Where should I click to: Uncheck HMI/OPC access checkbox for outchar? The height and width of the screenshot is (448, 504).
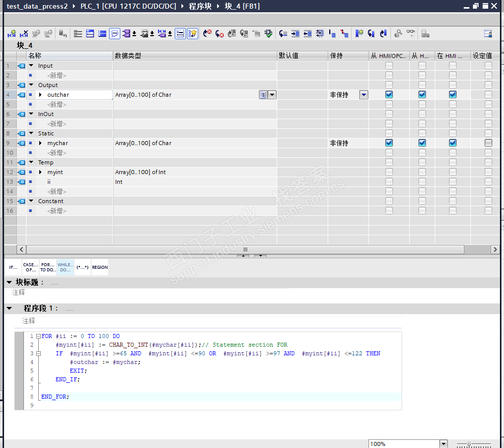(x=389, y=95)
